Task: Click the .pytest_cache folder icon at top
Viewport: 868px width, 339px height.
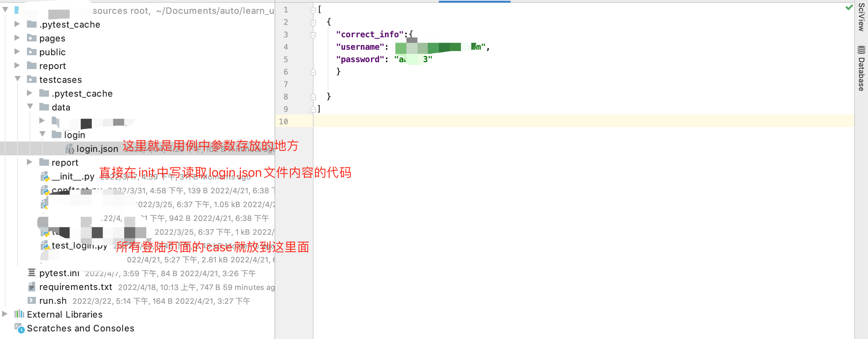Action: coord(32,24)
